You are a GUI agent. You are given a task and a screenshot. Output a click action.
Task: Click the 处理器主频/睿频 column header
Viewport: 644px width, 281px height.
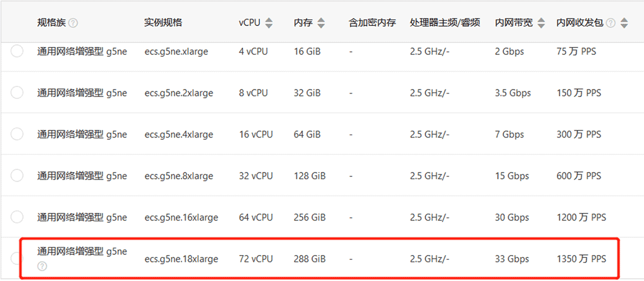[445, 23]
